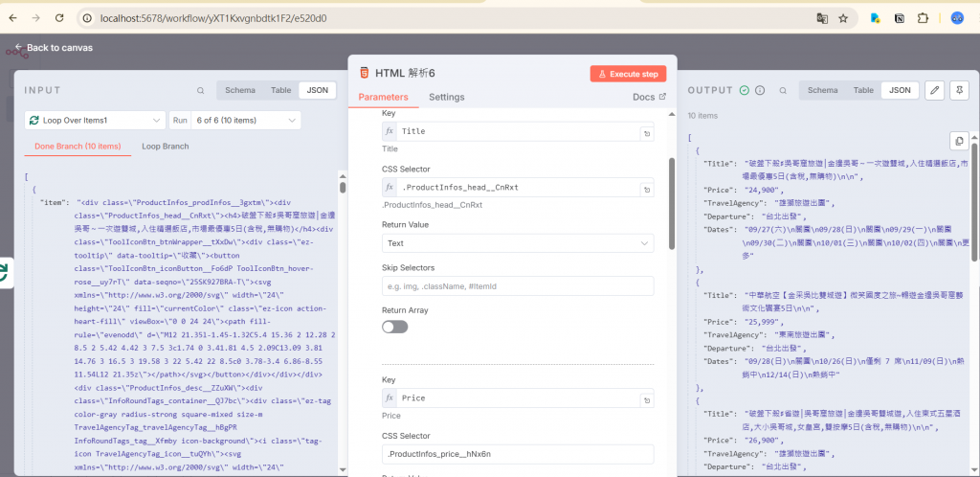Bookmark this page with the star icon

point(843,18)
